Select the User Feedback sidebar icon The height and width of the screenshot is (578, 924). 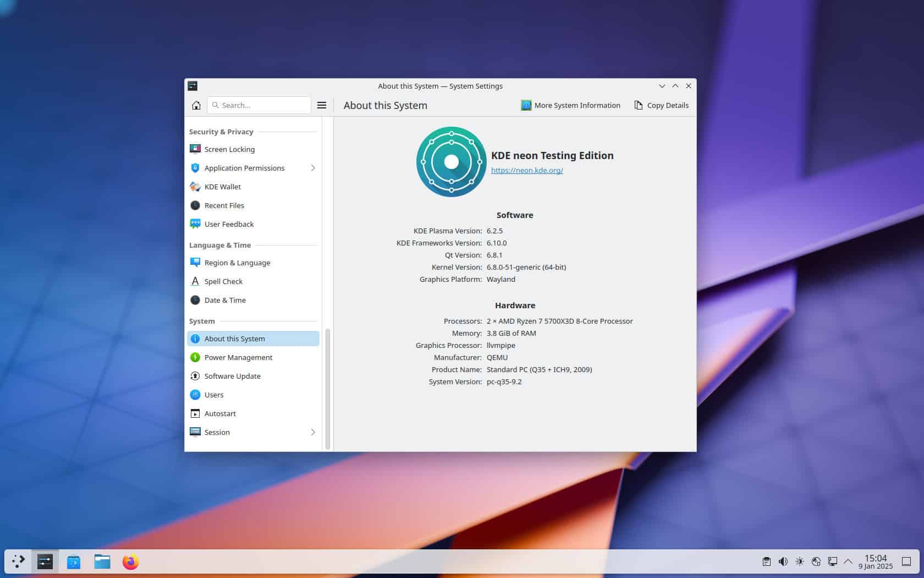coord(195,223)
